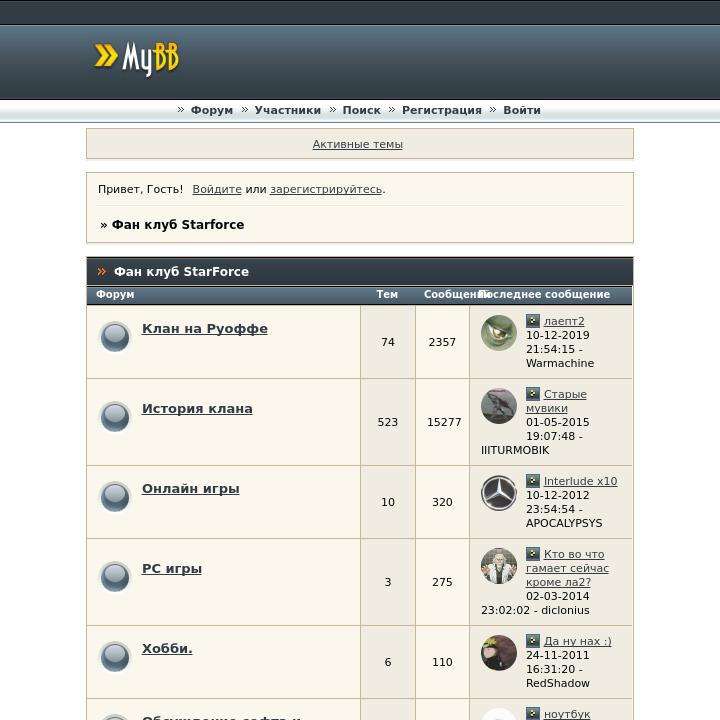Click the message count 275
720x720 pixels.
click(x=442, y=582)
